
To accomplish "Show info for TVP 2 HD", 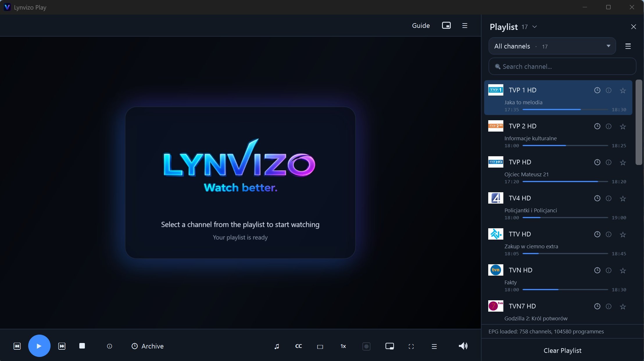I will 609,126.
